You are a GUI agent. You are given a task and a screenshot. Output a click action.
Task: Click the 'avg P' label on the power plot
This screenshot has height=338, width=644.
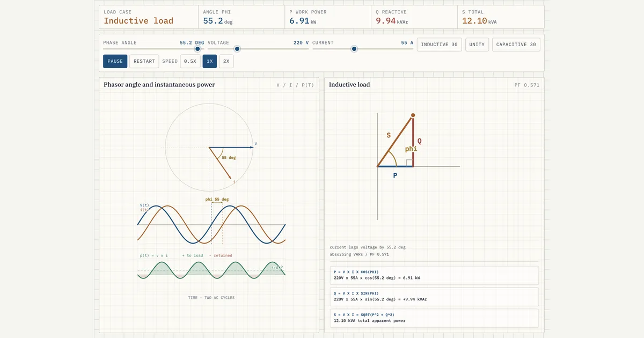277,267
